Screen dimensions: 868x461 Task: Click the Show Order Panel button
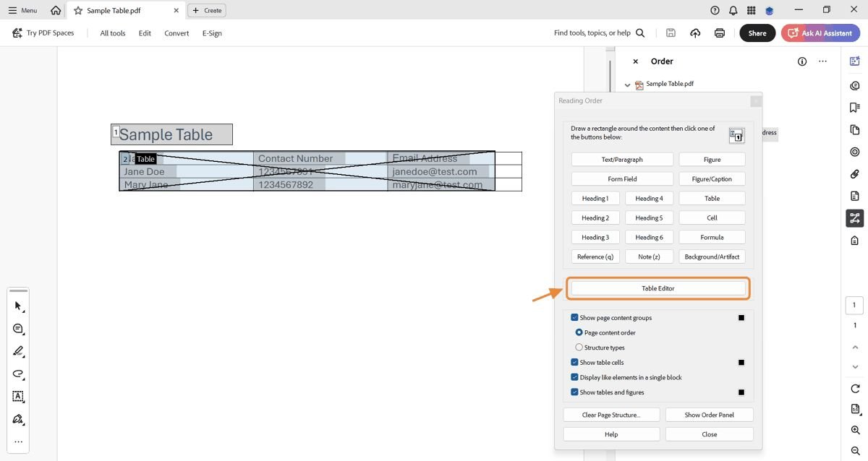click(x=709, y=415)
